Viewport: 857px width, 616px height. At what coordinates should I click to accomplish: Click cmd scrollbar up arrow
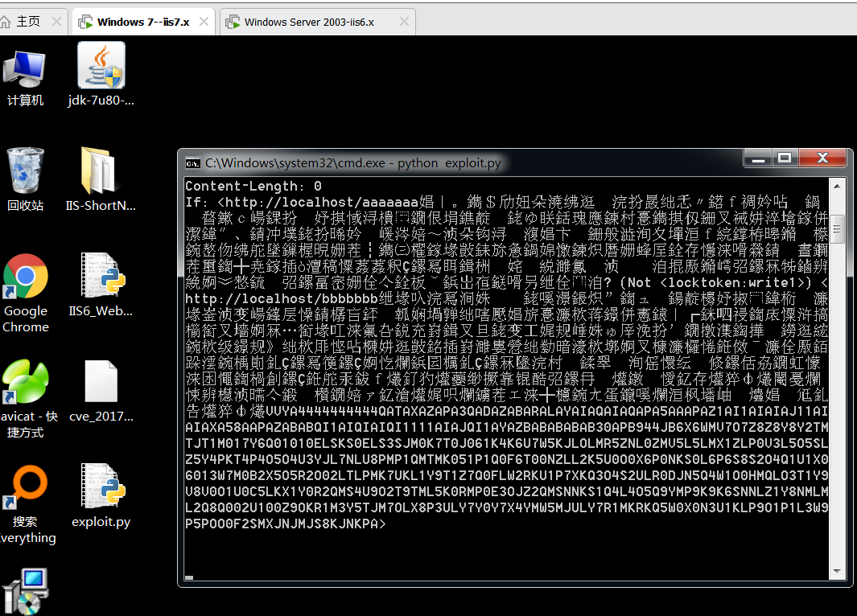click(x=837, y=187)
